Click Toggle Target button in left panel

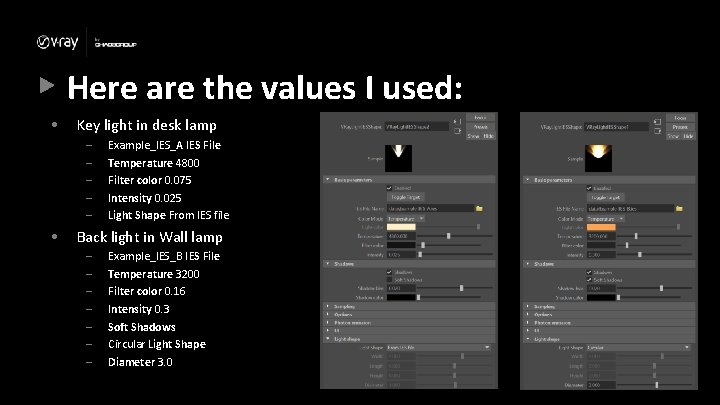click(405, 197)
